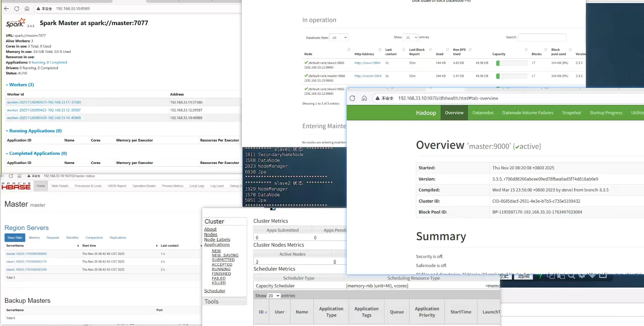Collapse the Running Applications (0) section
This screenshot has height=326, width=644.
34,131
